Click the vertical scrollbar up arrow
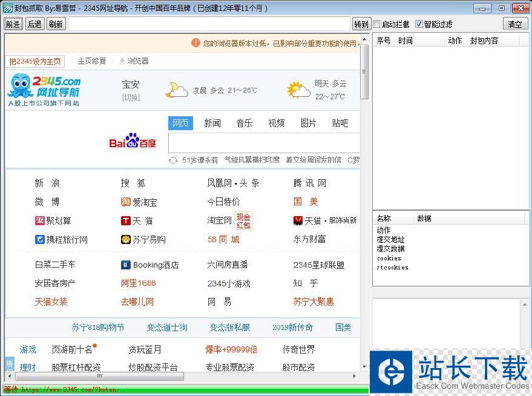The width and height of the screenshot is (532, 396). coord(364,39)
